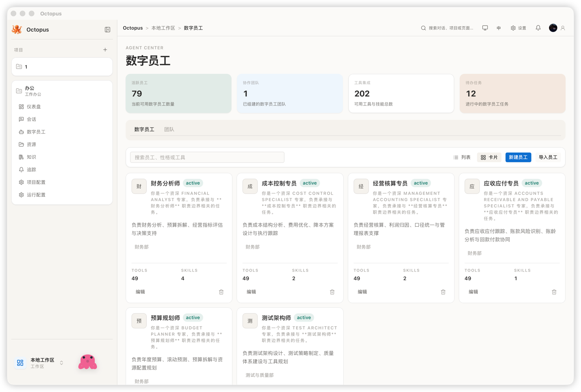Open 仪表盘 dashboard in sidebar
Screen dimensions: 581x392
[62, 107]
